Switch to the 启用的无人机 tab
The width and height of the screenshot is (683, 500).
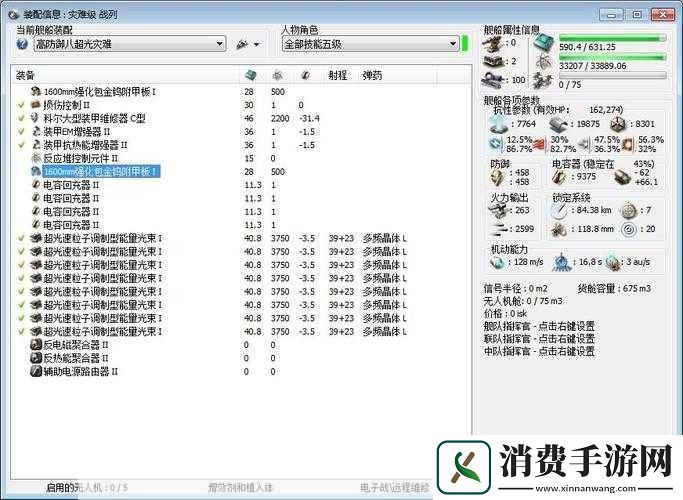[87, 488]
